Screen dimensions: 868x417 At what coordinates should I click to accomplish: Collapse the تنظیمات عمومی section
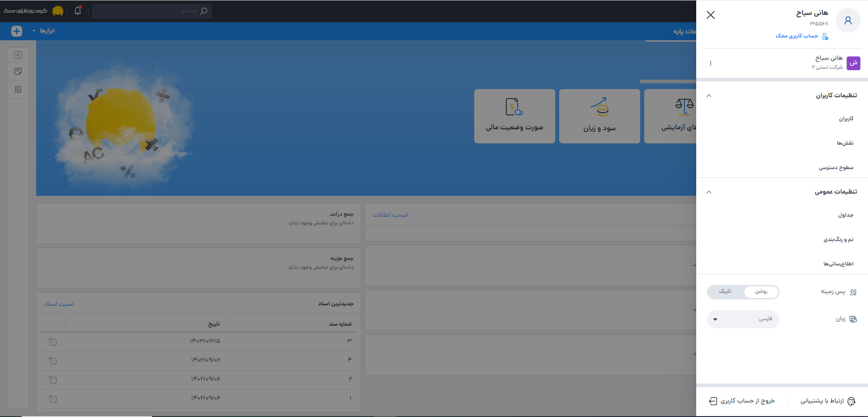click(709, 192)
